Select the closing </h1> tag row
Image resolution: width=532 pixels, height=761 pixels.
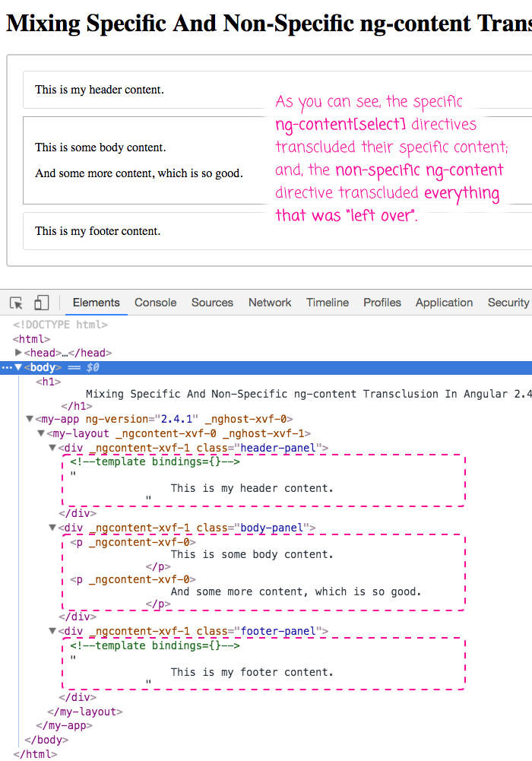coord(77,406)
